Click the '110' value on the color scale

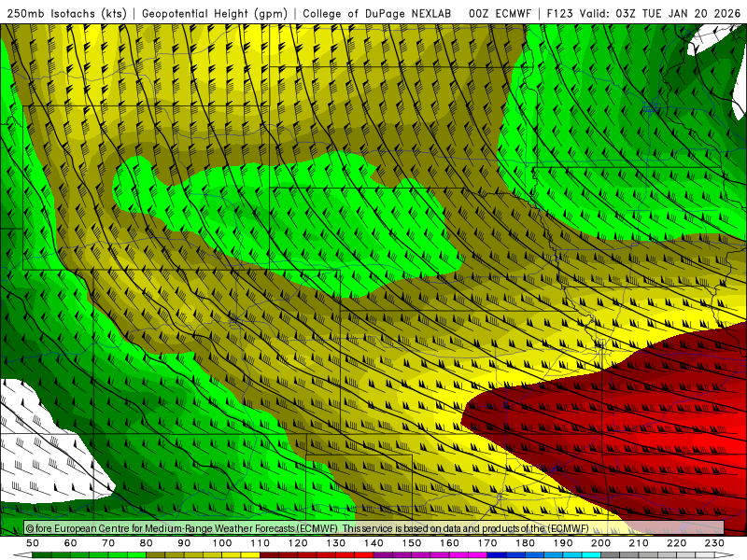[261, 543]
